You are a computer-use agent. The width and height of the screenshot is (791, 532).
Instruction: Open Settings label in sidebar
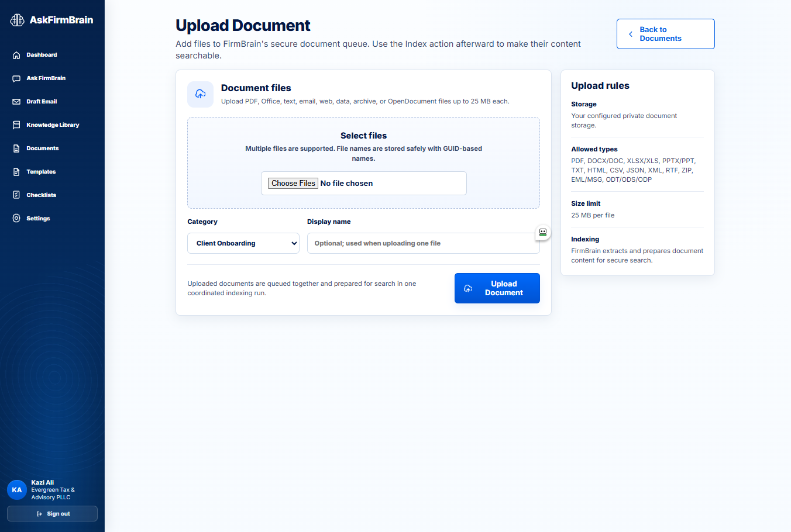38,219
